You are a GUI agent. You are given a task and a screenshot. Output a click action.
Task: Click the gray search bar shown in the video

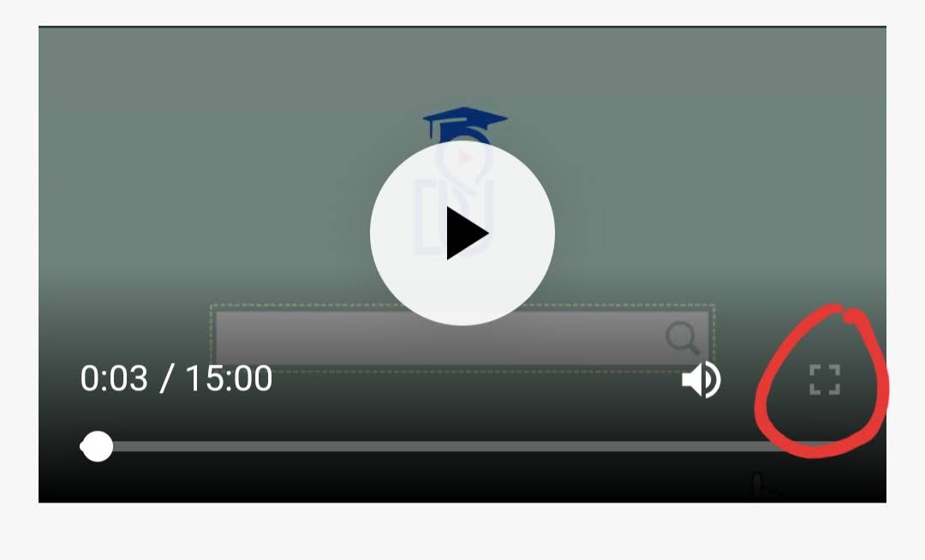tap(462, 339)
